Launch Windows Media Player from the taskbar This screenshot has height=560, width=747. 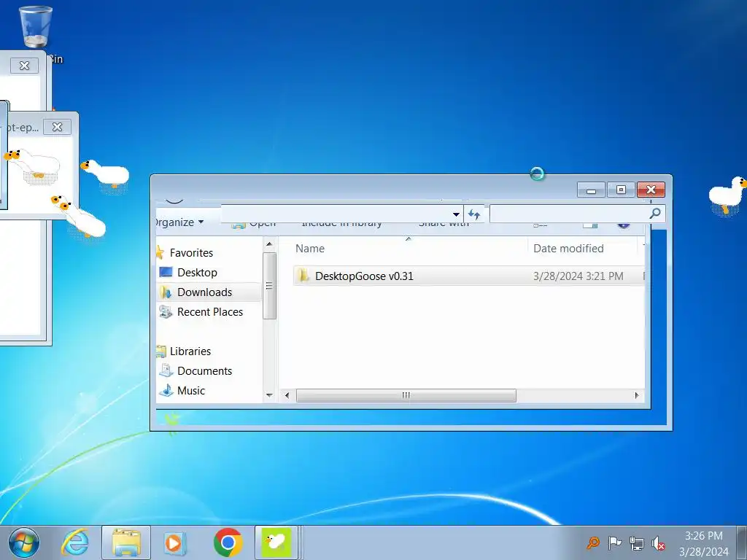pos(175,542)
